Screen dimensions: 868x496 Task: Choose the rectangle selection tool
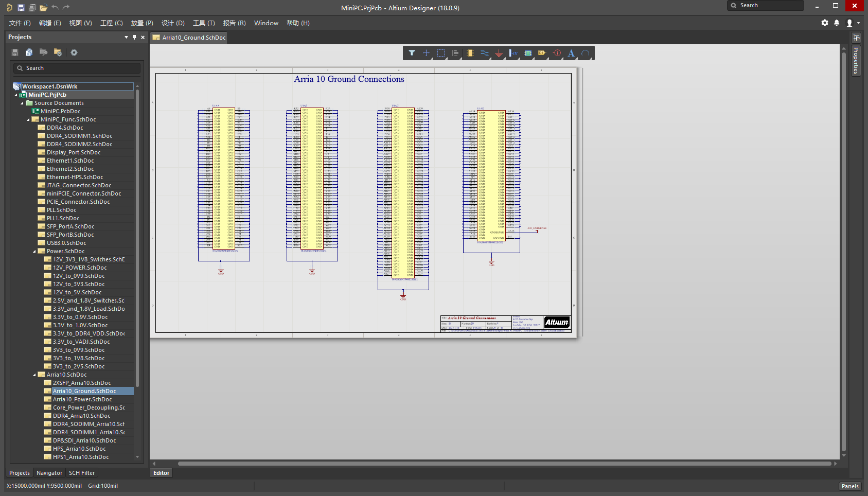[441, 53]
